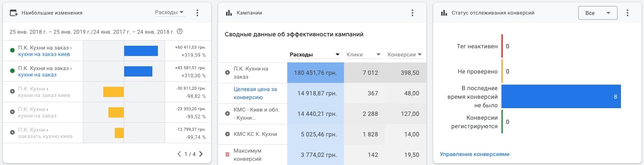The width and height of the screenshot is (644, 165).
Task: Open the biggest changes card options menu
Action: [197, 13]
